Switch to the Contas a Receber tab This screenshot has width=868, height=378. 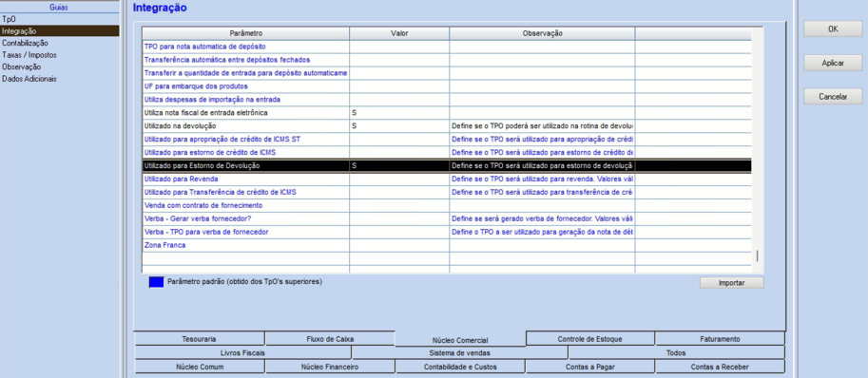[x=720, y=367]
